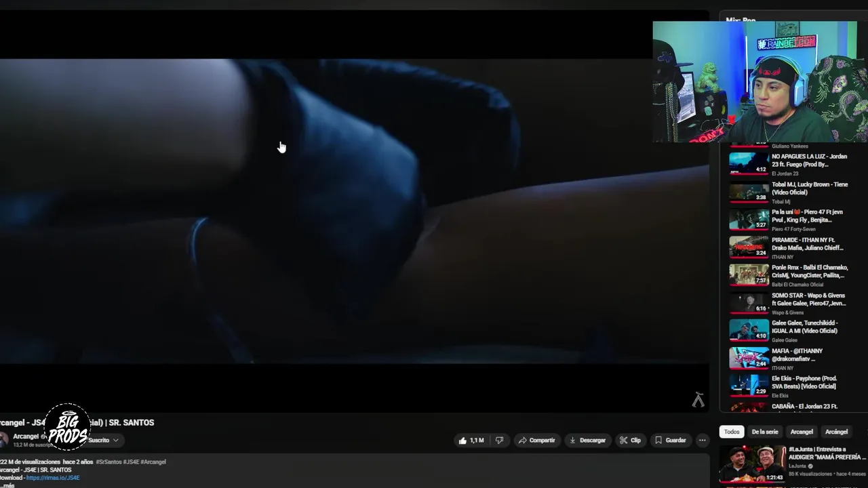
Task: Select the Todos filter chip
Action: pyautogui.click(x=732, y=432)
